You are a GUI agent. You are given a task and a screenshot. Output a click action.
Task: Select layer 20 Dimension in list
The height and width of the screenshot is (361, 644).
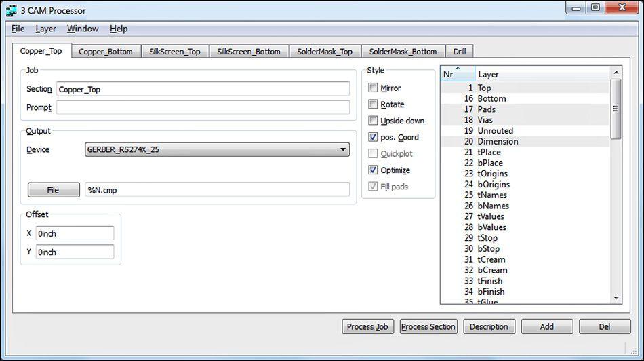point(526,141)
